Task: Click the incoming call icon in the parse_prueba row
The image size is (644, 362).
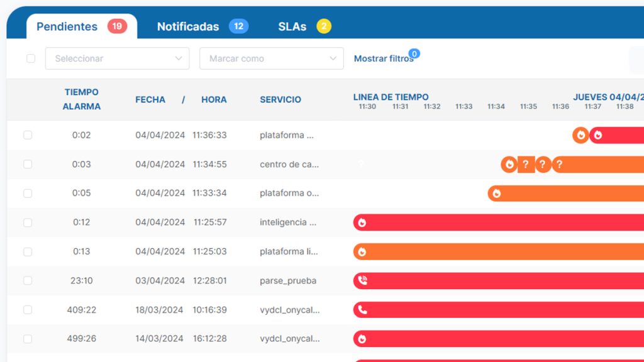Action: pos(362,280)
